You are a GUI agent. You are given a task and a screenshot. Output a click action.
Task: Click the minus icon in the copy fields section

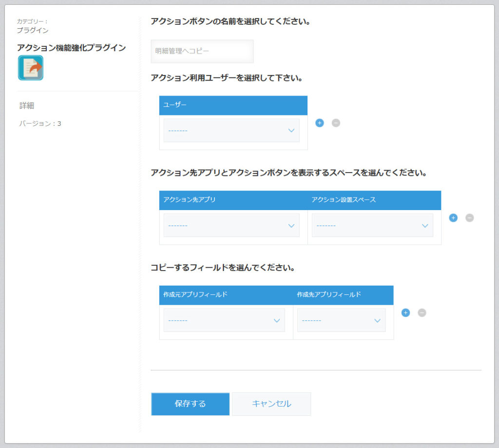(422, 312)
